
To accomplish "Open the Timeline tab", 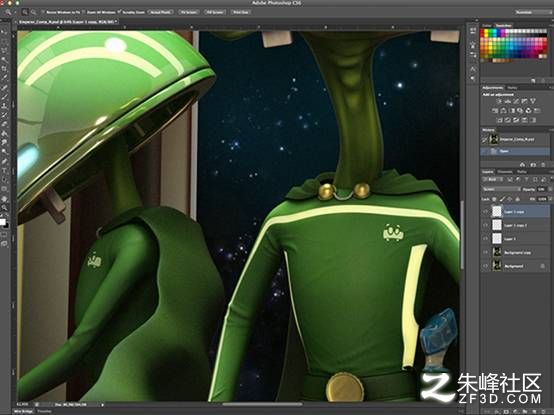I will pos(45,411).
